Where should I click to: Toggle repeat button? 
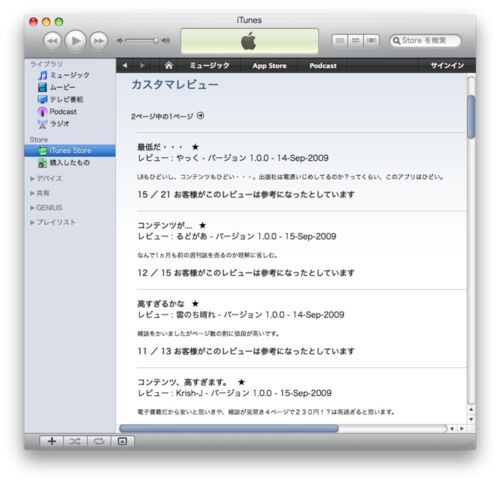point(99,441)
